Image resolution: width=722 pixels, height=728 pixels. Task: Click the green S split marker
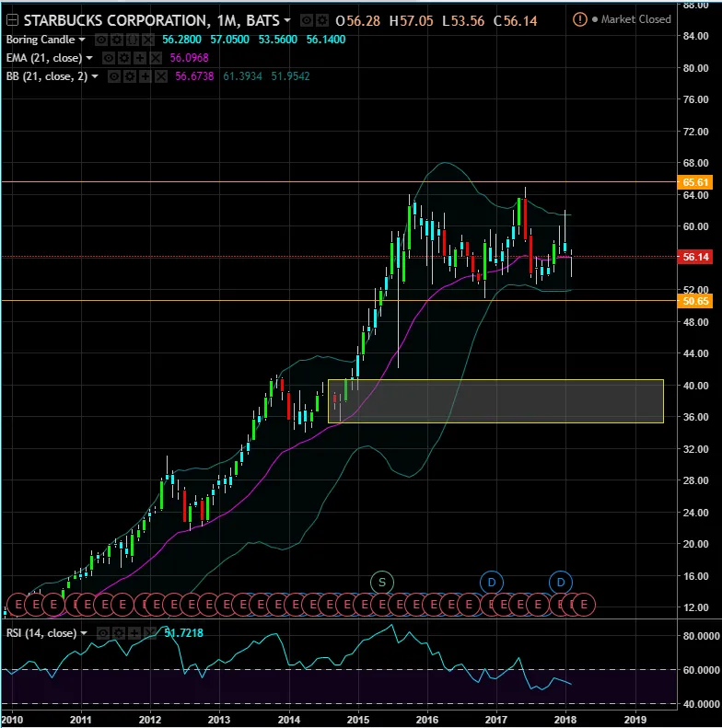(x=382, y=583)
